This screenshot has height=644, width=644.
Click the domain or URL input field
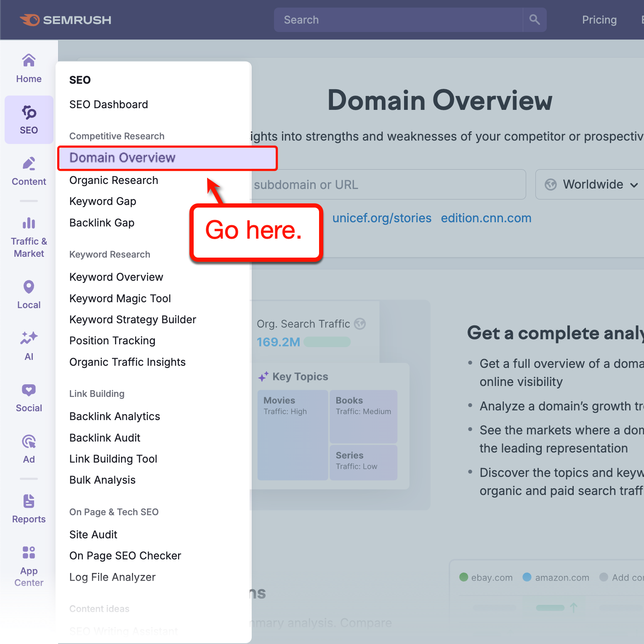pyautogui.click(x=379, y=184)
